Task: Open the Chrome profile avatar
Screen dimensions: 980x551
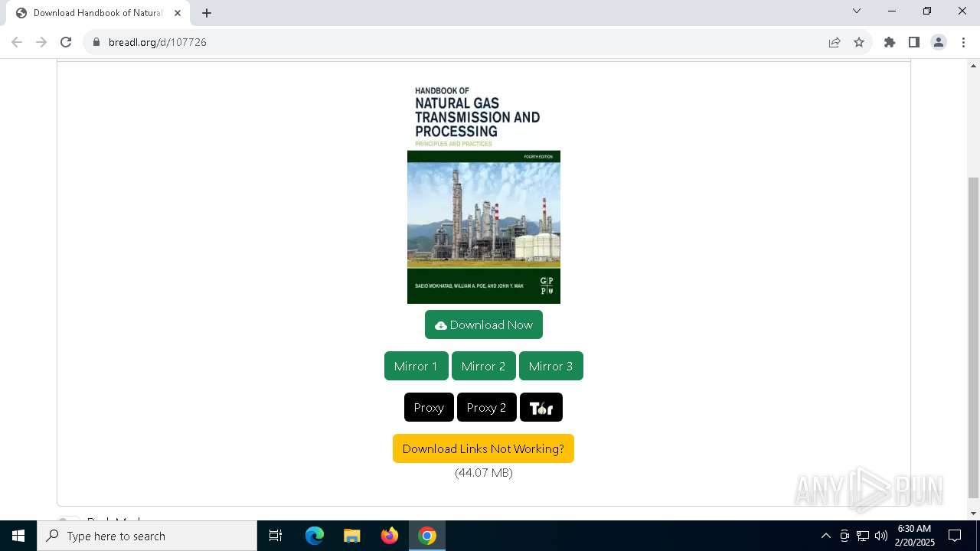Action: pyautogui.click(x=939, y=42)
